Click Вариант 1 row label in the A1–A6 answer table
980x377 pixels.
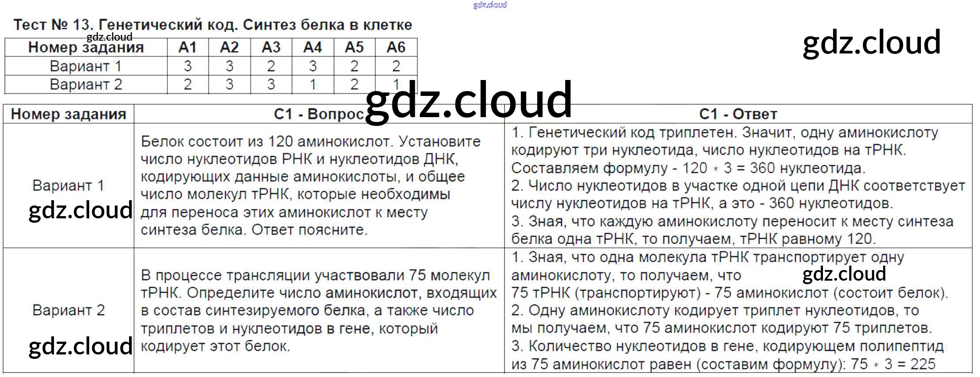pos(86,66)
